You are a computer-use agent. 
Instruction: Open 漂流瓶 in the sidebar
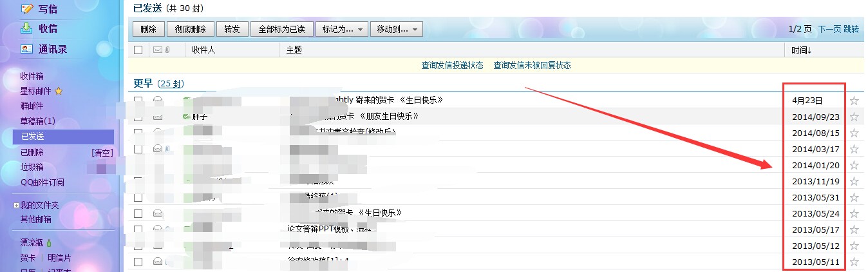(32, 243)
